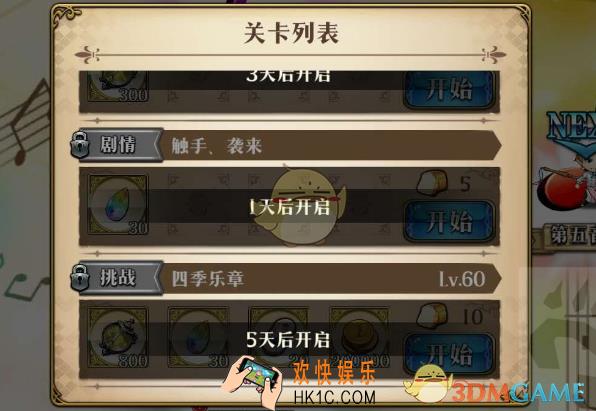Select the 触手、袭来 stage title bar
This screenshot has width=596, height=411.
(x=330, y=146)
